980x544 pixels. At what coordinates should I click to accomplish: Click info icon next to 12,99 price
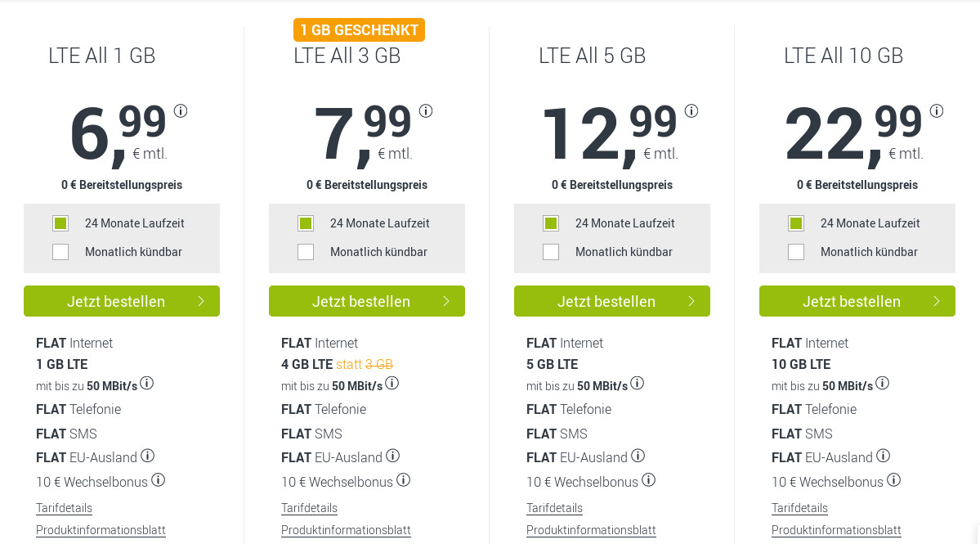(x=691, y=111)
